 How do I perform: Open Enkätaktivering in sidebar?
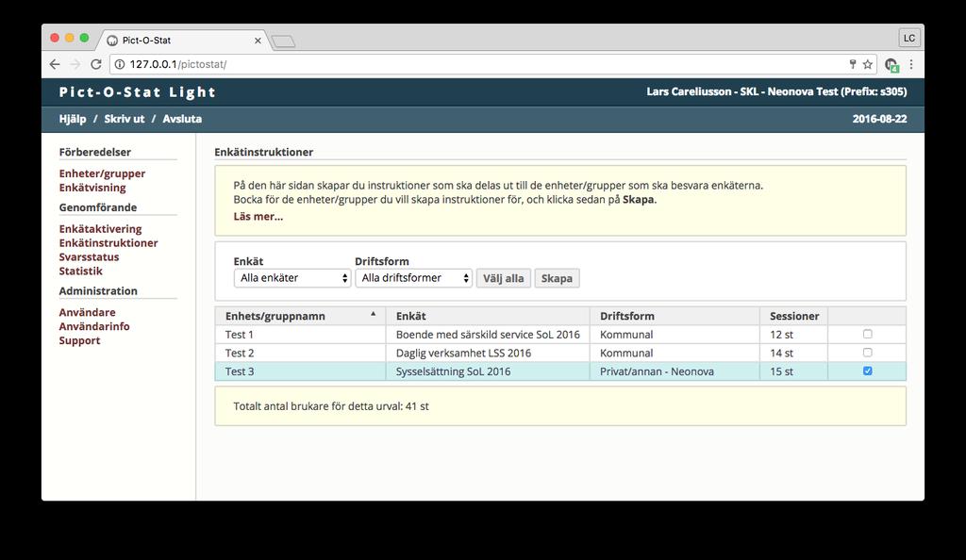click(100, 229)
